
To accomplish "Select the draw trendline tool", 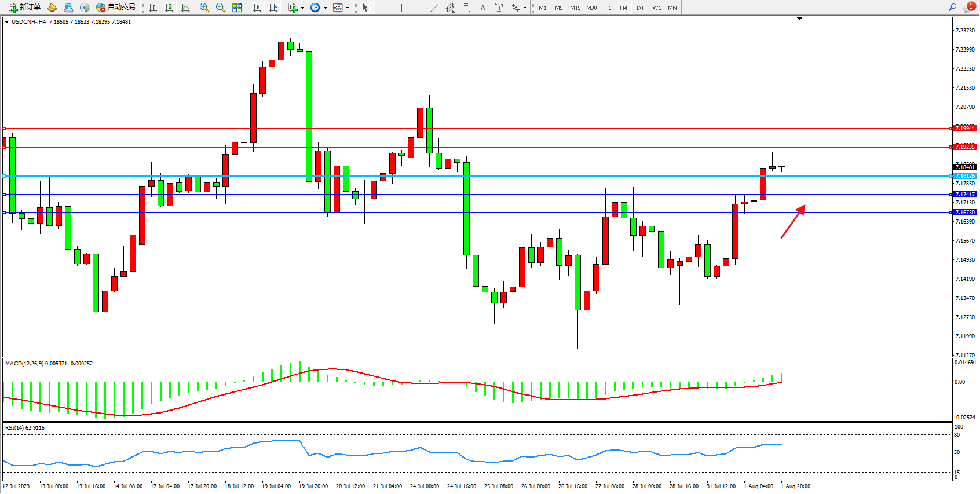I will 434,8.
